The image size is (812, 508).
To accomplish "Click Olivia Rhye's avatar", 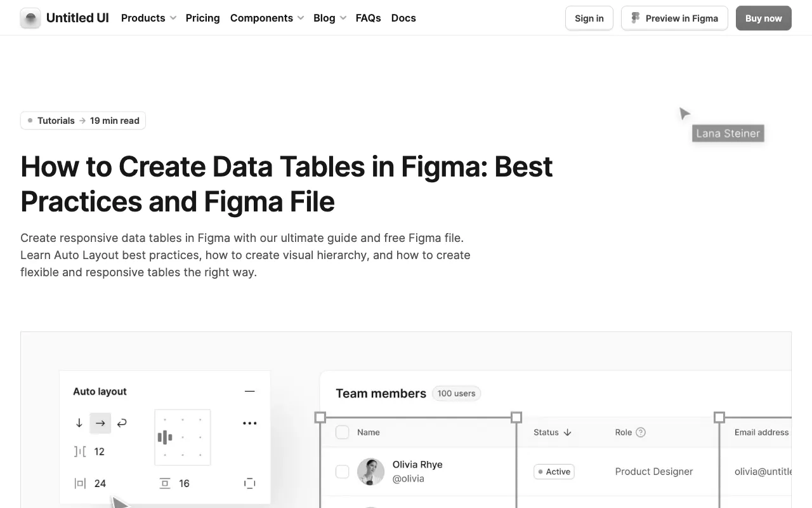I will click(370, 472).
